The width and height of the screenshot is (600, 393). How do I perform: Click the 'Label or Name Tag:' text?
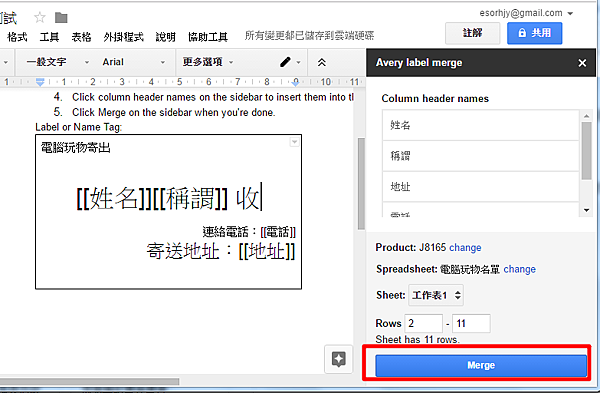point(78,127)
